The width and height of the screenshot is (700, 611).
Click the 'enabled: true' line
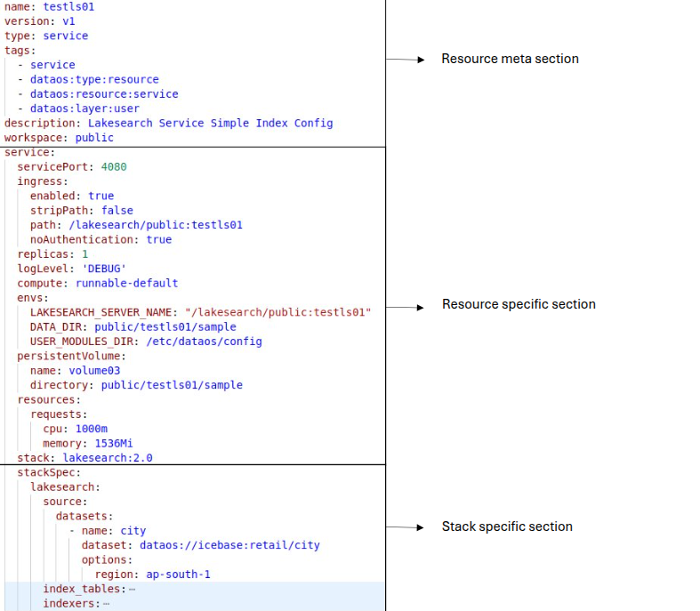tap(72, 196)
